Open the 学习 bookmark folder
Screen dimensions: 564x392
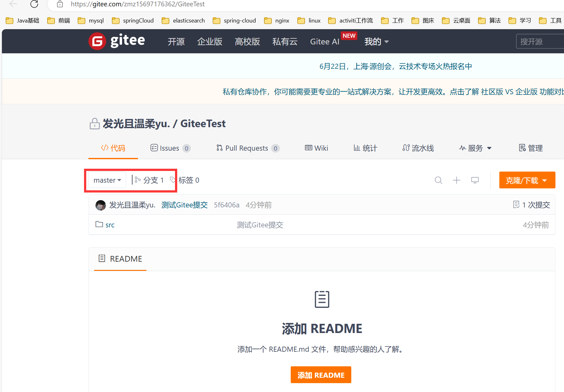[x=520, y=21]
